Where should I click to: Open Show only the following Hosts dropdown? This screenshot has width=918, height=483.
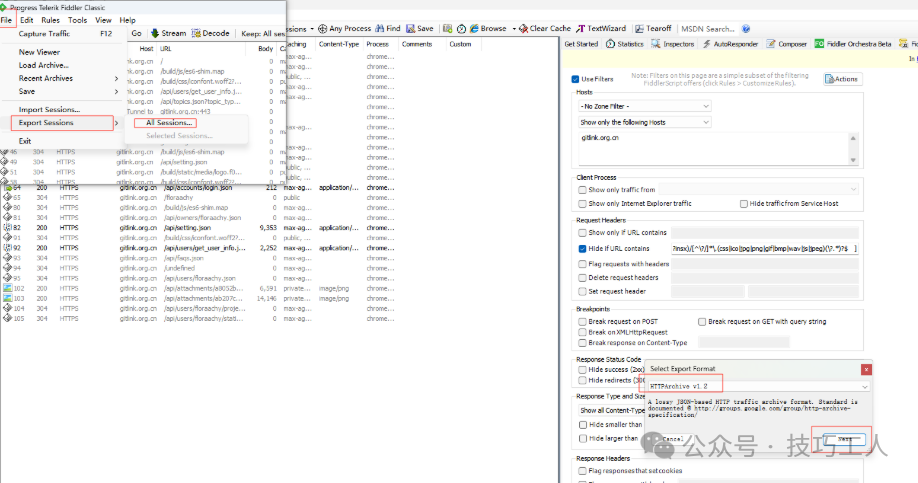coord(645,122)
